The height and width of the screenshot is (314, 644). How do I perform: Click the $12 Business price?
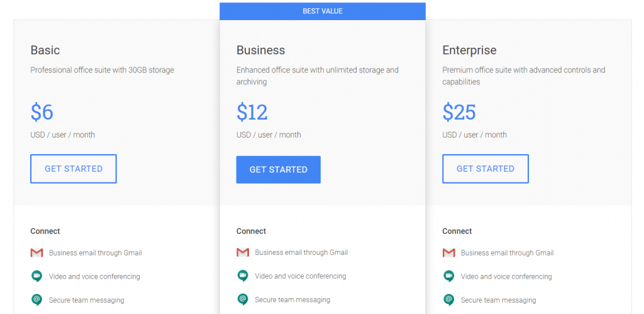(x=252, y=112)
